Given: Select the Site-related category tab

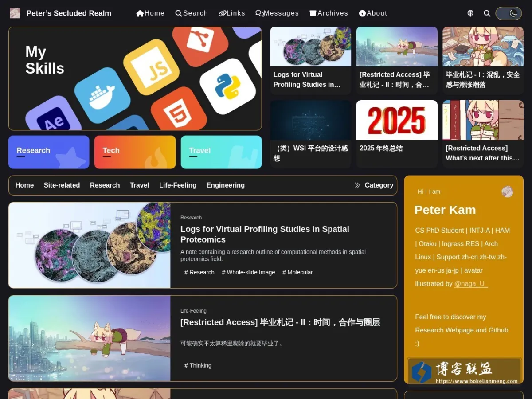Looking at the screenshot, I should pos(62,185).
